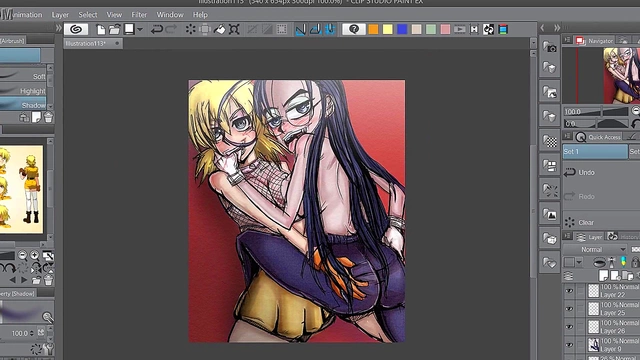Open Quick Access panel menu button
The image size is (640, 360).
[x=567, y=136]
